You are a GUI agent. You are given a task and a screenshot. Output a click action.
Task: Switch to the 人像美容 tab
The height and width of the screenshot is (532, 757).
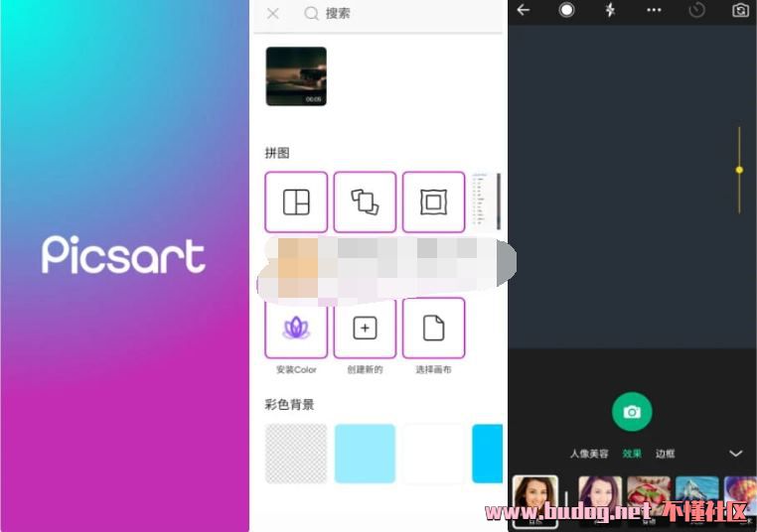(x=589, y=454)
